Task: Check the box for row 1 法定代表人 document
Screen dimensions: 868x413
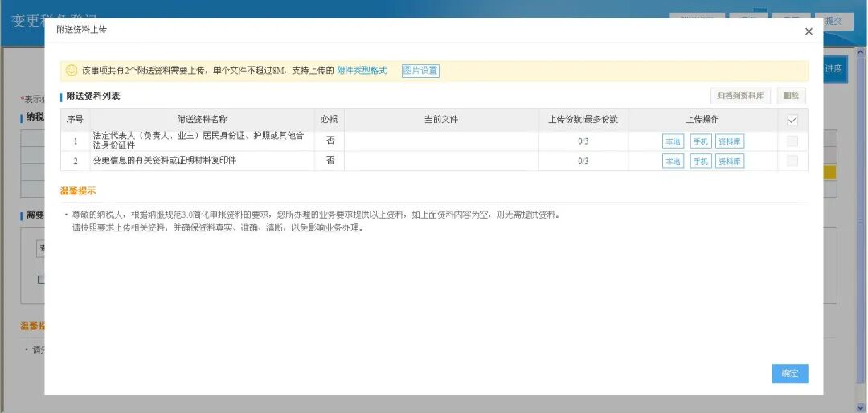Action: pyautogui.click(x=792, y=141)
